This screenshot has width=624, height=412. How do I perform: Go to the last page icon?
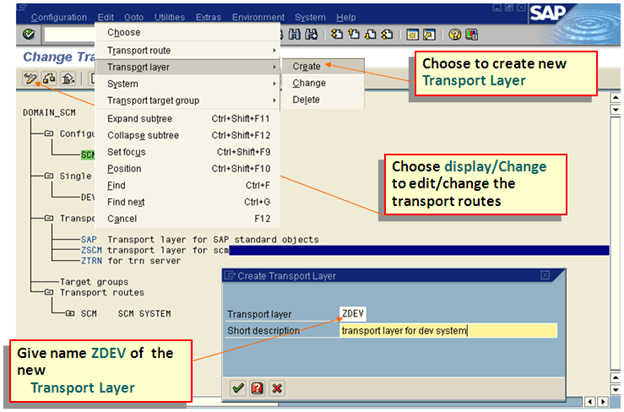point(387,35)
